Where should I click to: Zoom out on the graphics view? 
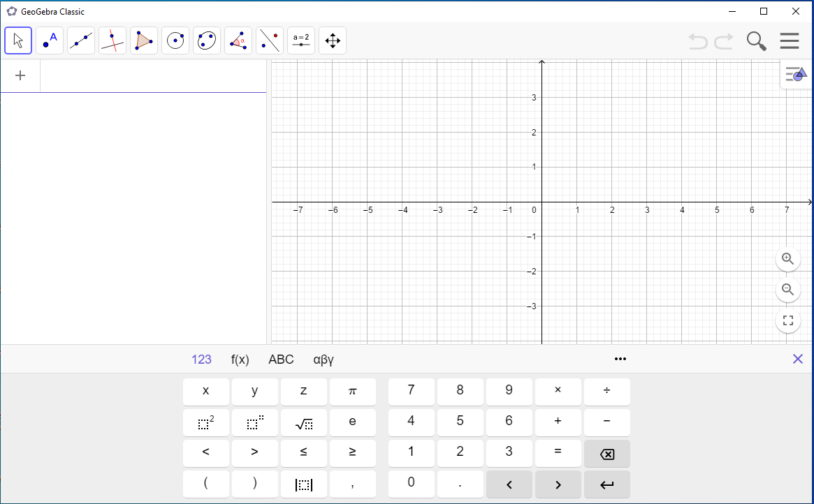click(x=788, y=289)
